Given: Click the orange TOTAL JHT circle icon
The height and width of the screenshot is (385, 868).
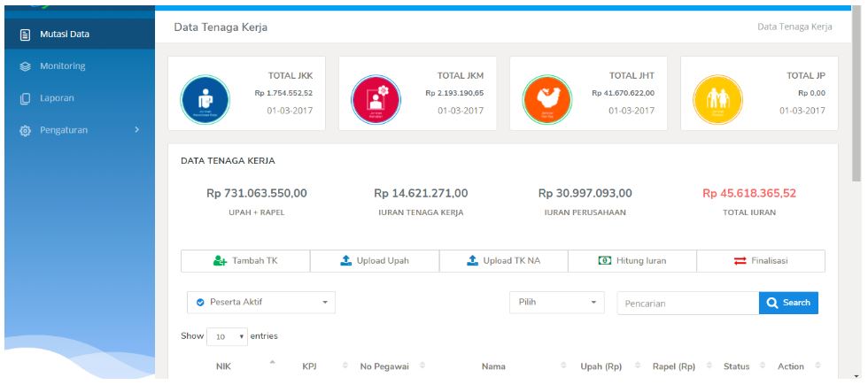Looking at the screenshot, I should coord(547,99).
